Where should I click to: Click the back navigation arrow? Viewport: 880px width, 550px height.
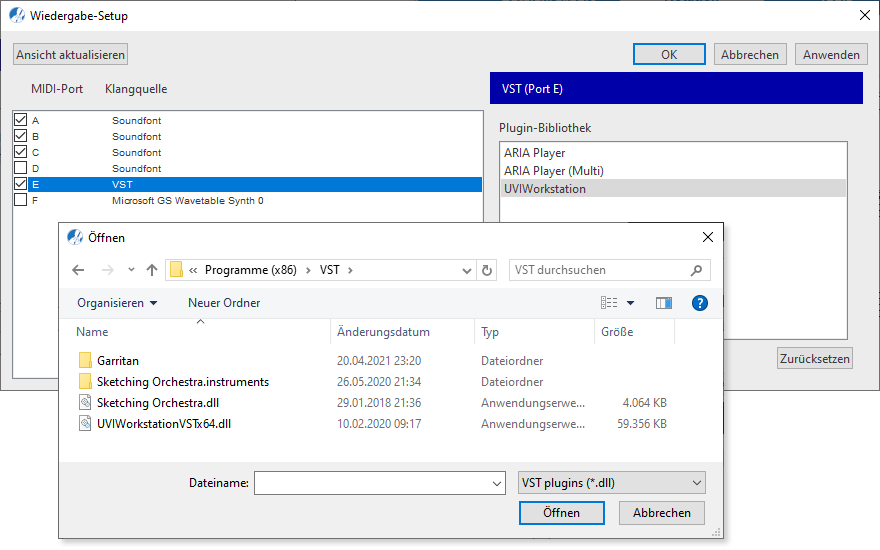point(79,270)
